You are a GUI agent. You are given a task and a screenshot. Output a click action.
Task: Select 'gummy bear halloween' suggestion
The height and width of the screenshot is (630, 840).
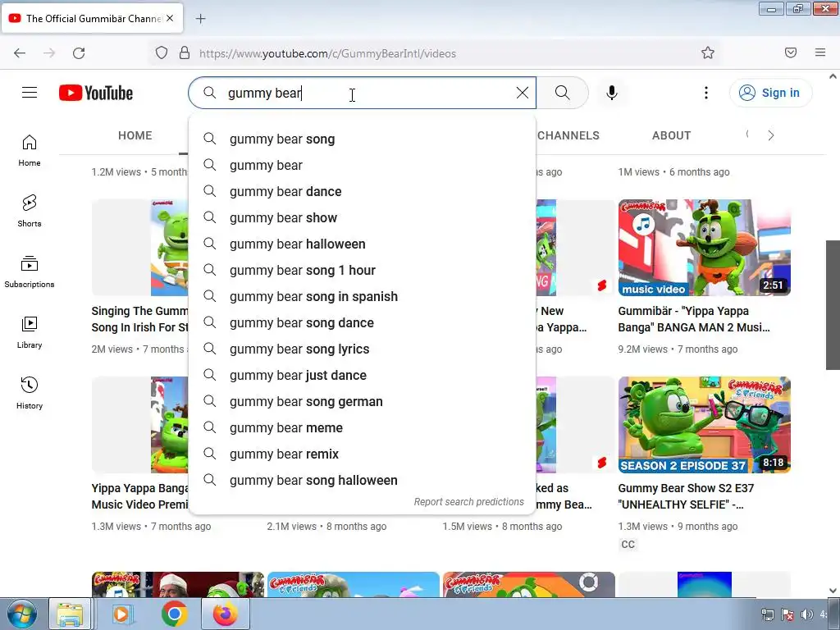[x=362, y=244]
